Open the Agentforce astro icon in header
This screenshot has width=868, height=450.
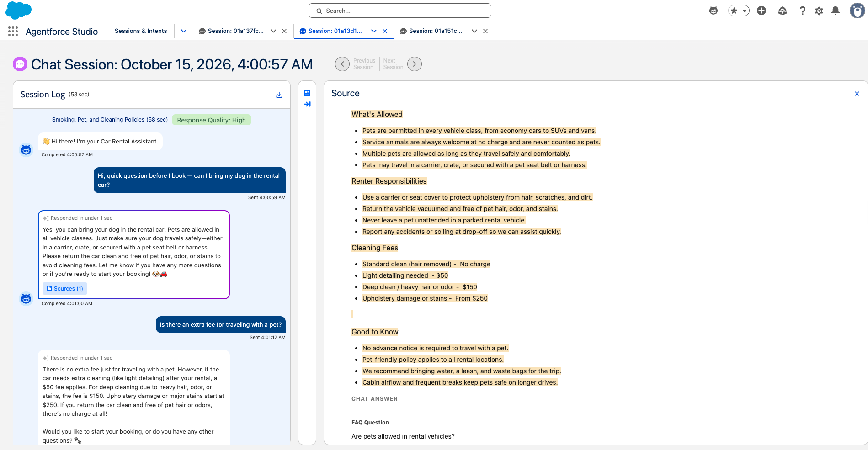(x=714, y=11)
